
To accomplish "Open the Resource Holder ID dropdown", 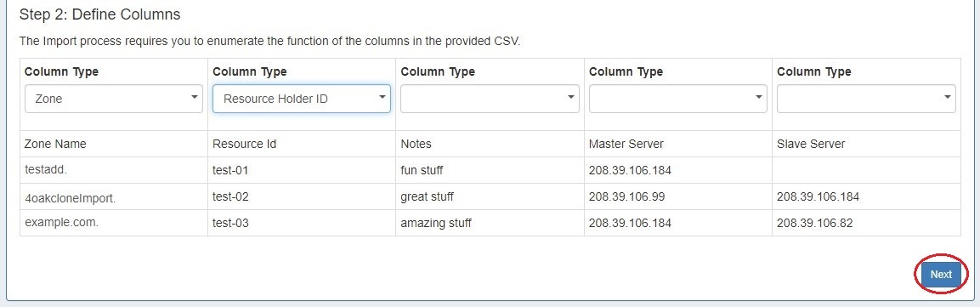I will [x=302, y=99].
